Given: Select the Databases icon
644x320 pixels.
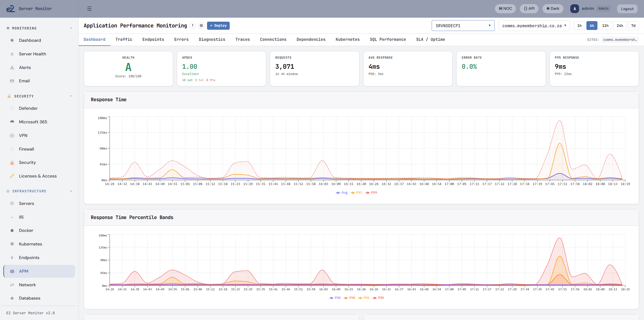Looking at the screenshot, I should click(x=12, y=298).
